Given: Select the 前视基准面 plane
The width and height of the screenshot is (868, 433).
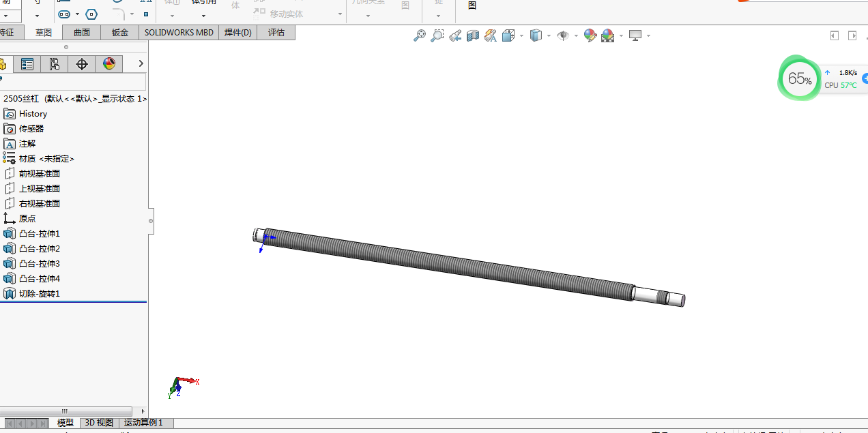Looking at the screenshot, I should [x=40, y=174].
